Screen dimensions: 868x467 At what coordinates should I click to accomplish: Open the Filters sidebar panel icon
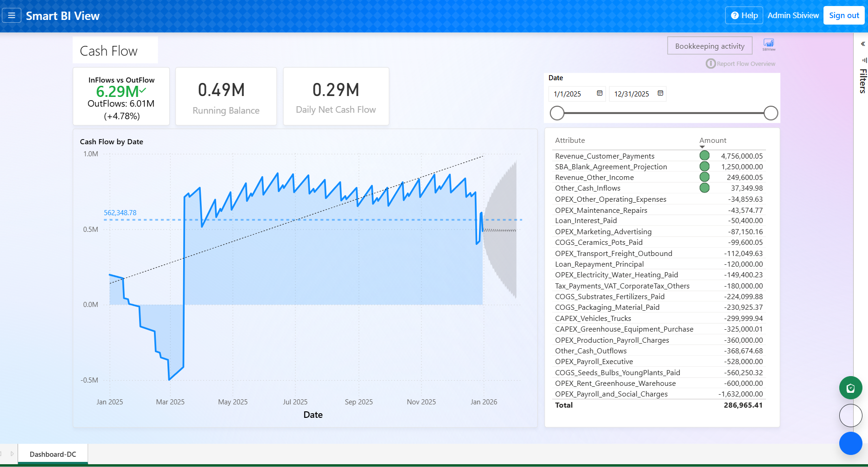[x=863, y=61]
